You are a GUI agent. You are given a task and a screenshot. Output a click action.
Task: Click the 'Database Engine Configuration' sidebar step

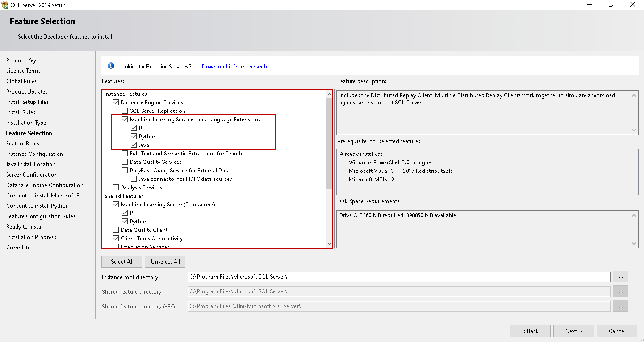point(45,185)
